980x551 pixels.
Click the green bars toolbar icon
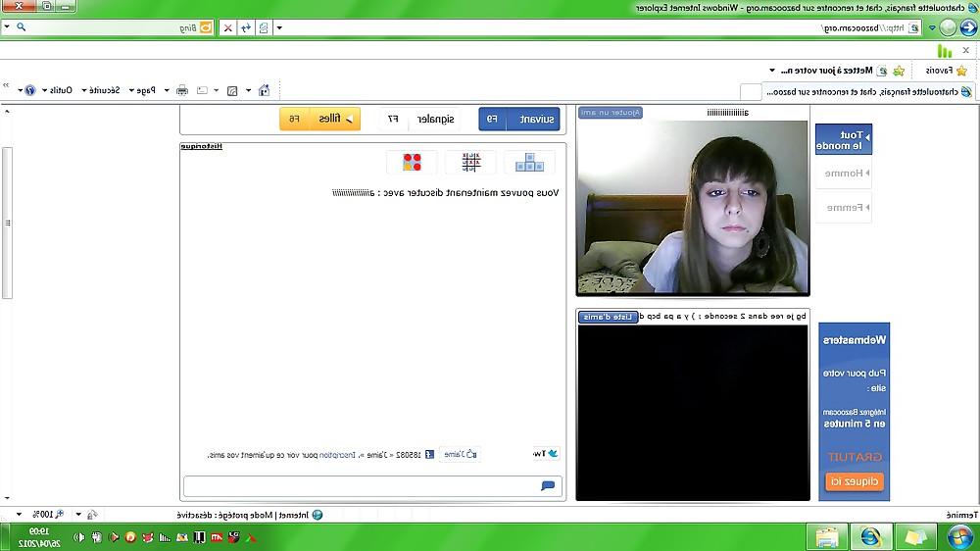click(945, 50)
